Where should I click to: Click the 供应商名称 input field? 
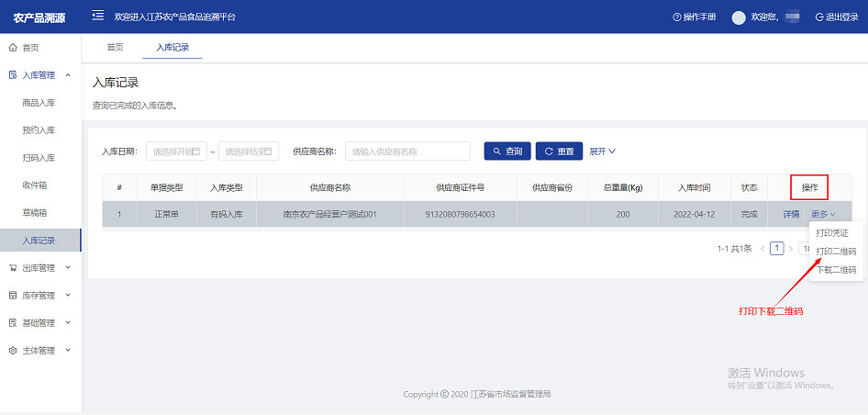pos(407,151)
